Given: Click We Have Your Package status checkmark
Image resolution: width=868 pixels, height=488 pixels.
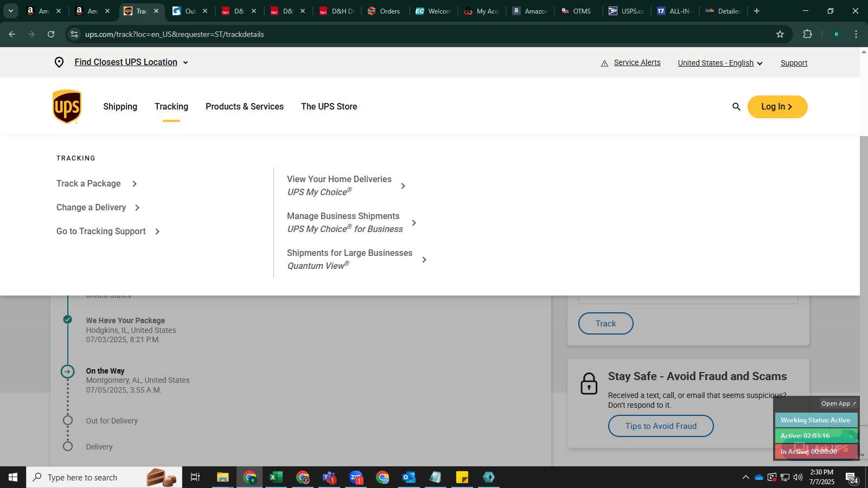Looking at the screenshot, I should pyautogui.click(x=67, y=319).
